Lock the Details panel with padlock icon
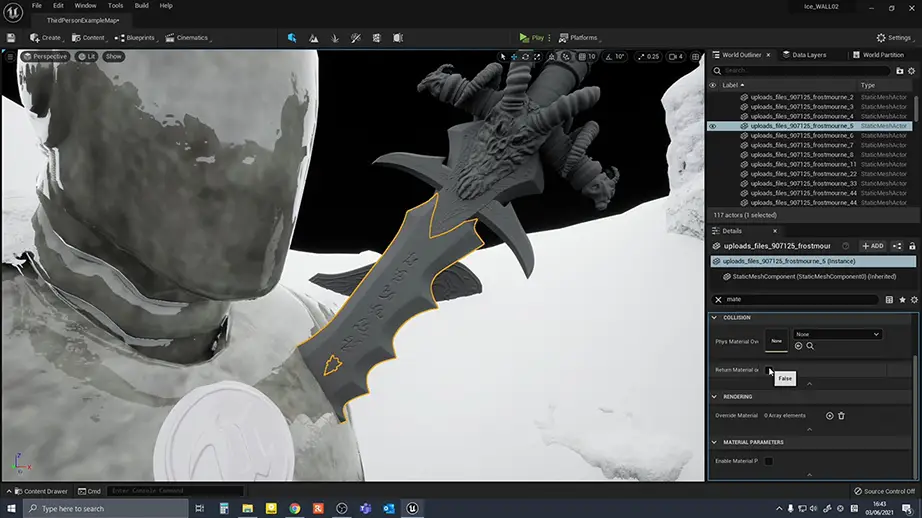The height and width of the screenshot is (518, 922). [912, 246]
